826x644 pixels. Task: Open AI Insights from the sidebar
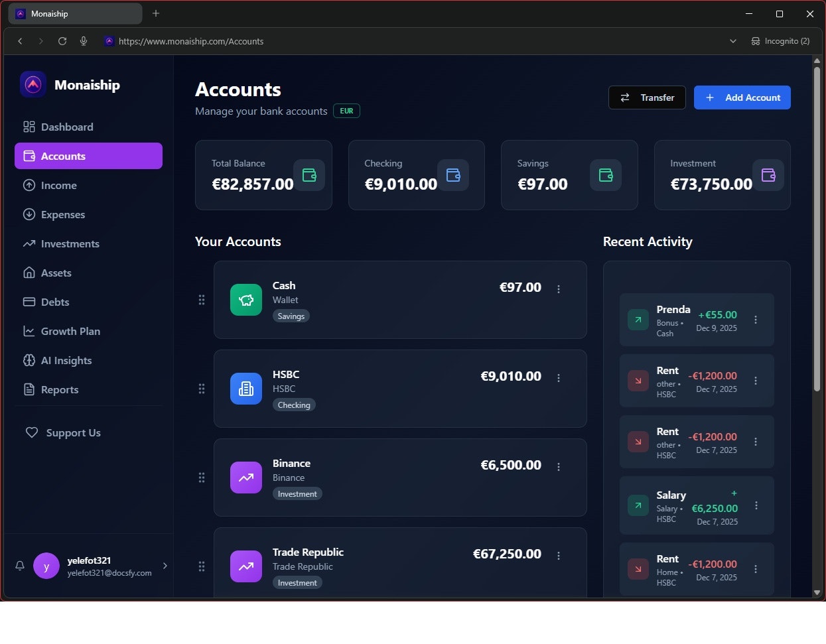point(66,360)
